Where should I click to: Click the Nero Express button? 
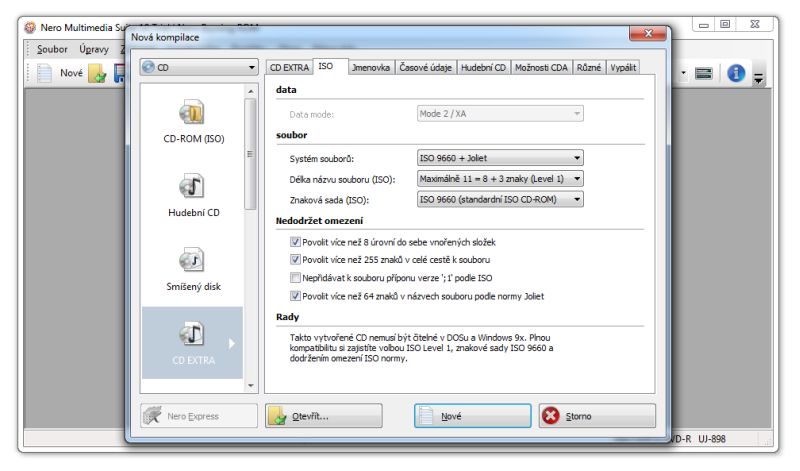point(198,416)
